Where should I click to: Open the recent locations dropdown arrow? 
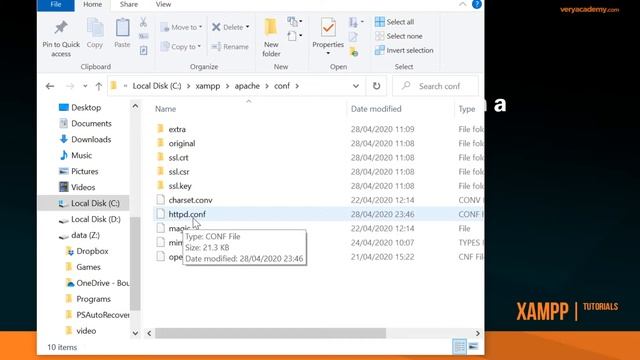point(85,86)
